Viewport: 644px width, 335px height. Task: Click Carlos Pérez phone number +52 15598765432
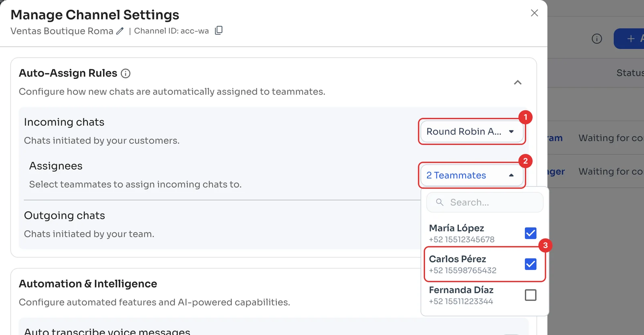(462, 270)
